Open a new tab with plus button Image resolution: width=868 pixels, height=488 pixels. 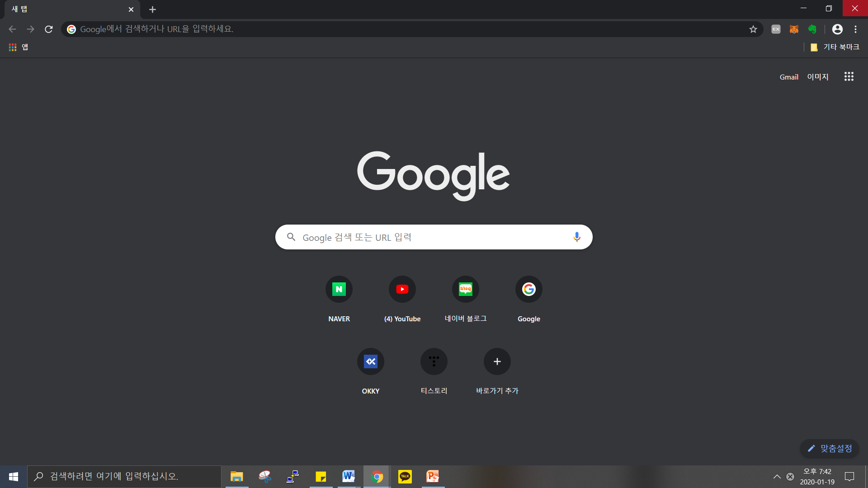tap(152, 9)
